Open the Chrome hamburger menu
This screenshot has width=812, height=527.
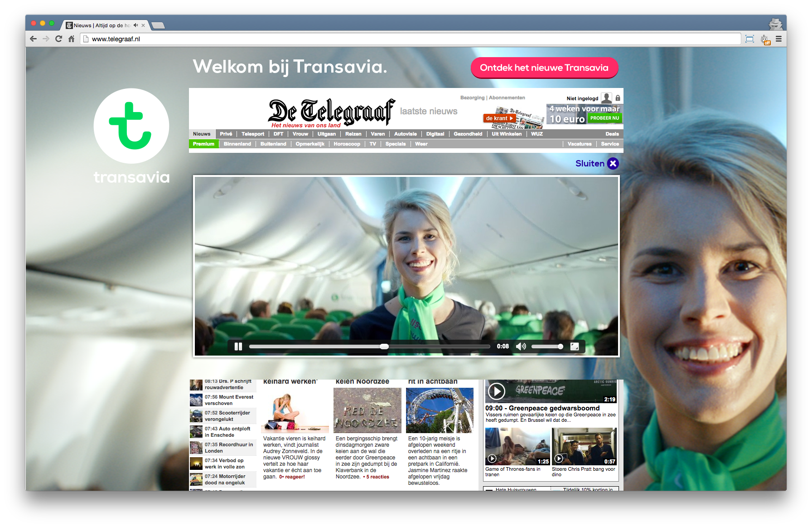pyautogui.click(x=778, y=39)
